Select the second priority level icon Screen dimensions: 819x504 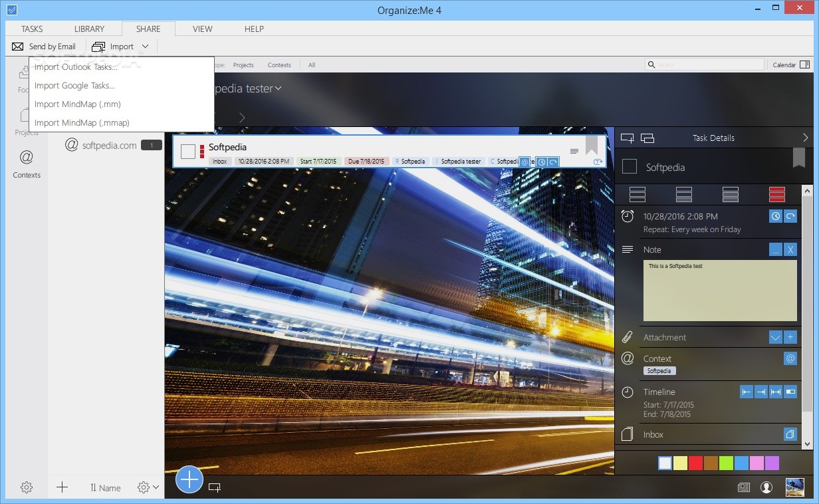[683, 194]
